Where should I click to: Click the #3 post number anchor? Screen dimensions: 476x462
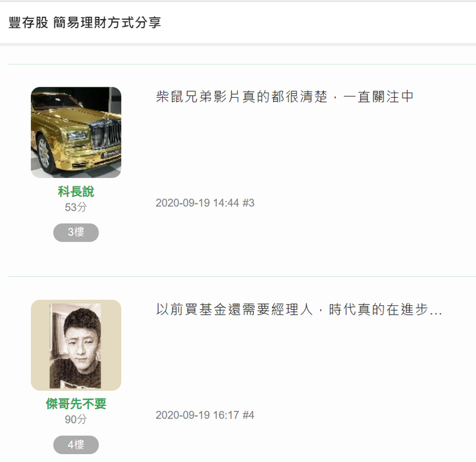249,203
